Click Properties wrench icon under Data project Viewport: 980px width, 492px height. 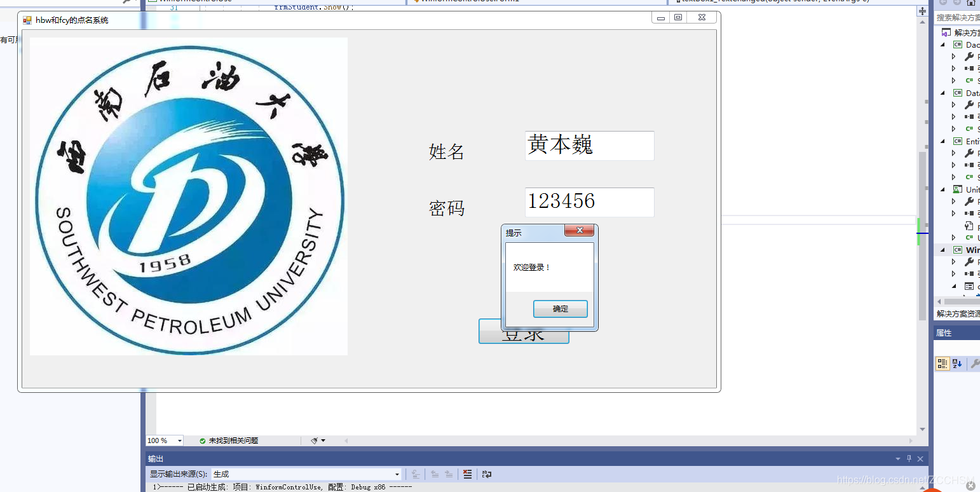click(969, 105)
